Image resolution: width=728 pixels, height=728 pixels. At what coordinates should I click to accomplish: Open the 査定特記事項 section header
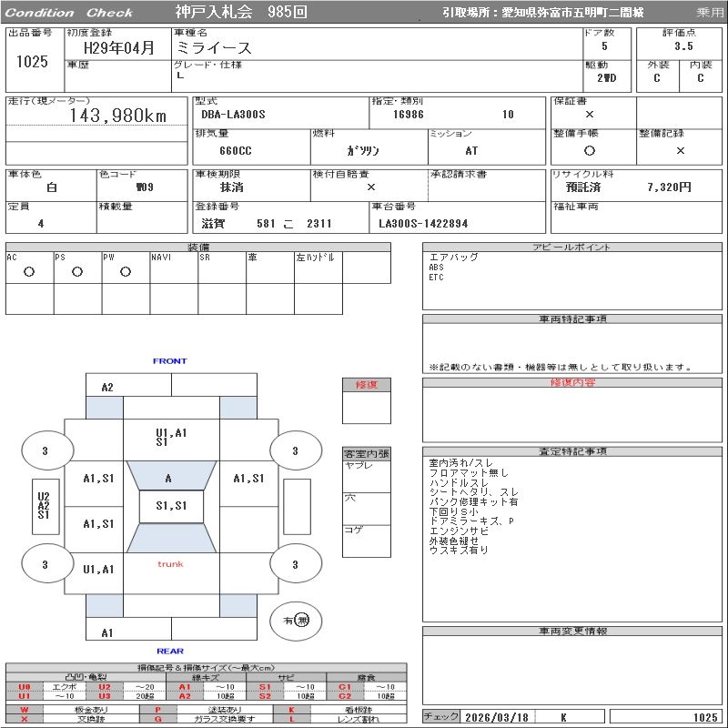[x=572, y=451]
